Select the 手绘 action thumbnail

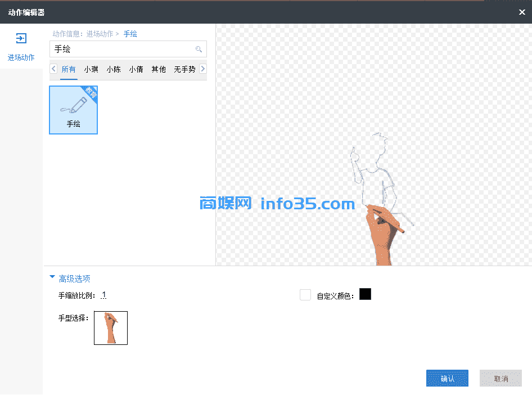click(x=73, y=110)
